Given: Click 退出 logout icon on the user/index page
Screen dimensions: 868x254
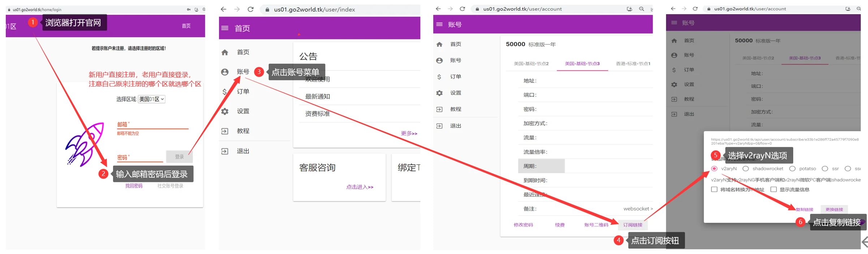Looking at the screenshot, I should [x=225, y=151].
